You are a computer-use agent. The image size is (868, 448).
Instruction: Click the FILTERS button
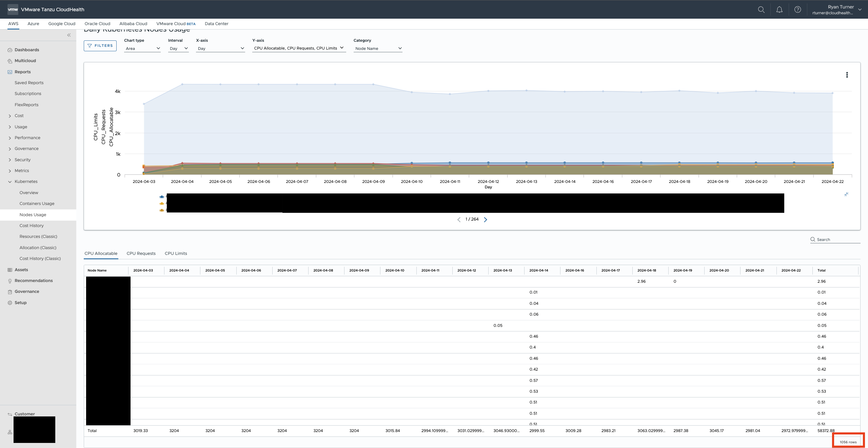100,46
